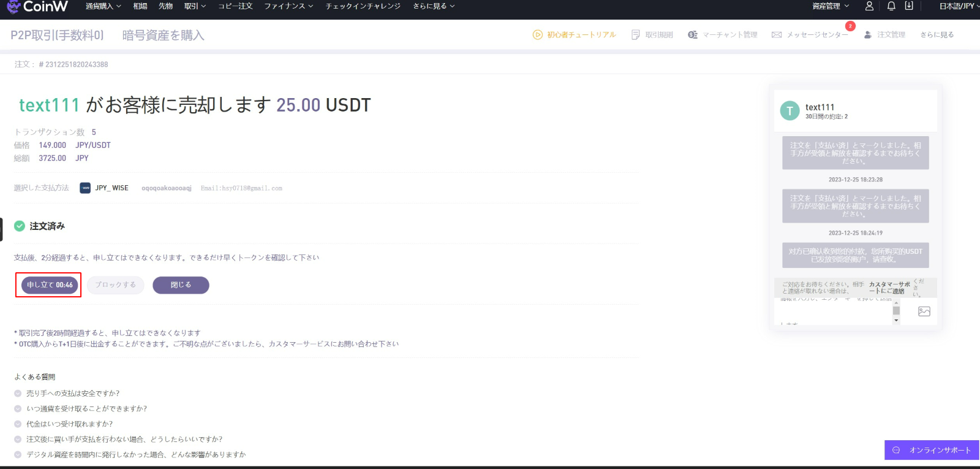The image size is (980, 469).
Task: Expand 資産管理 asset dropdown
Action: point(831,6)
